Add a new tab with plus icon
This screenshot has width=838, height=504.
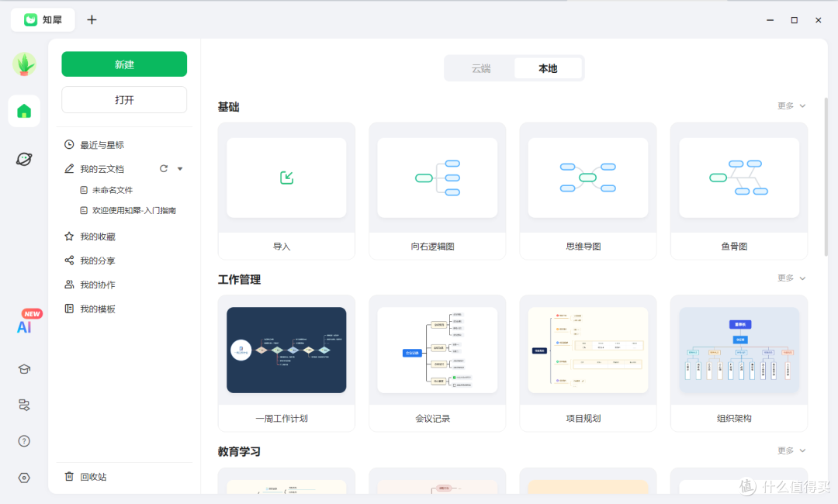pos(92,19)
